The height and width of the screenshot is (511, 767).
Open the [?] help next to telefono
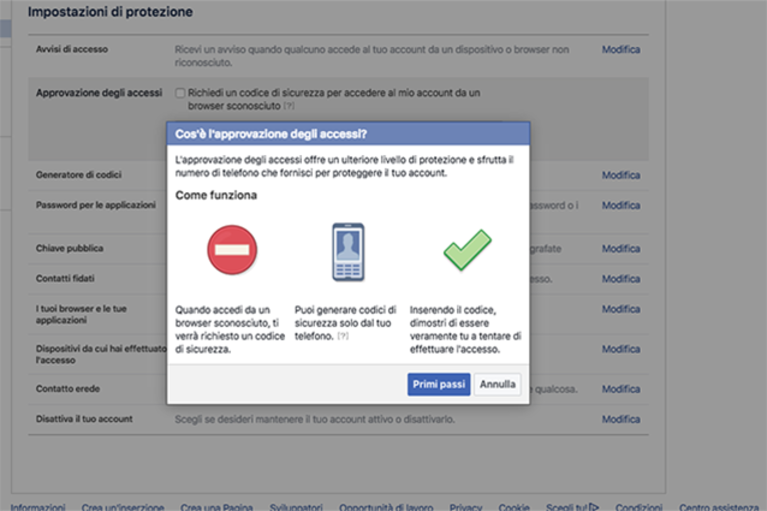pyautogui.click(x=343, y=336)
